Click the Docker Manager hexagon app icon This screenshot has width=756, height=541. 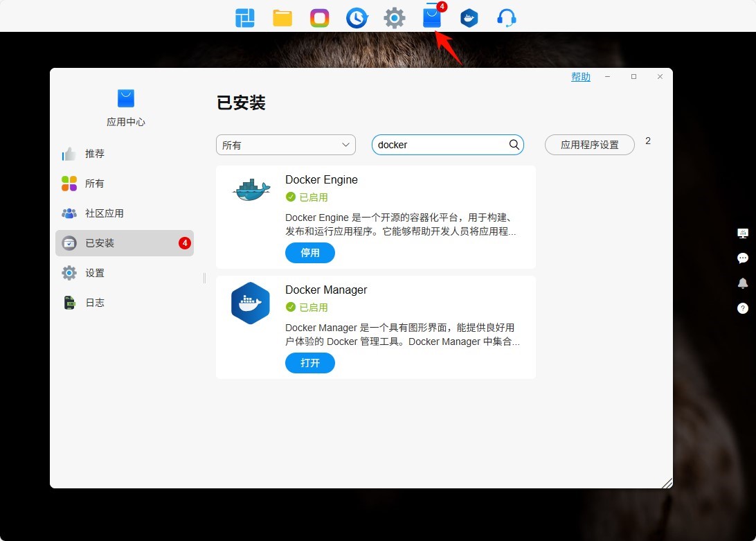[x=250, y=303]
